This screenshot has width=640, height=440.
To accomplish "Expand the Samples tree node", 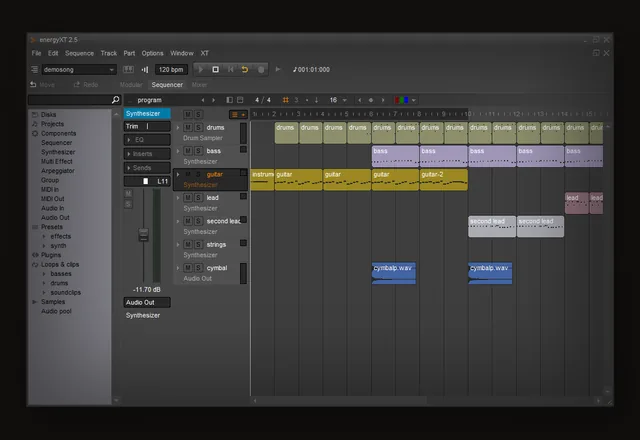I will (x=35, y=302).
